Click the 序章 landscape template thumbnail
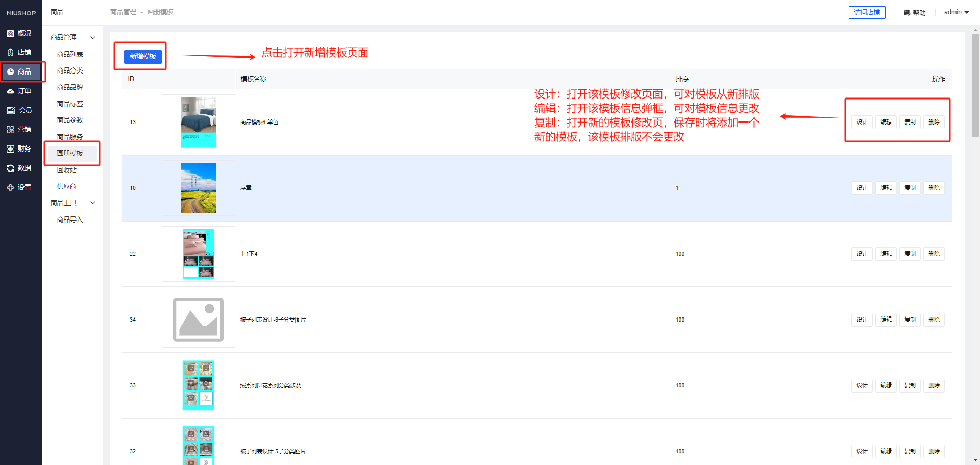 [x=199, y=188]
